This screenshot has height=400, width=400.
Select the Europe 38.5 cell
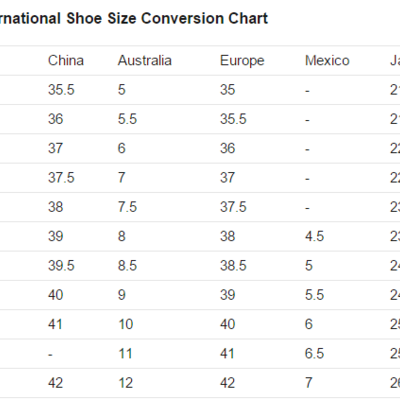coord(233,266)
